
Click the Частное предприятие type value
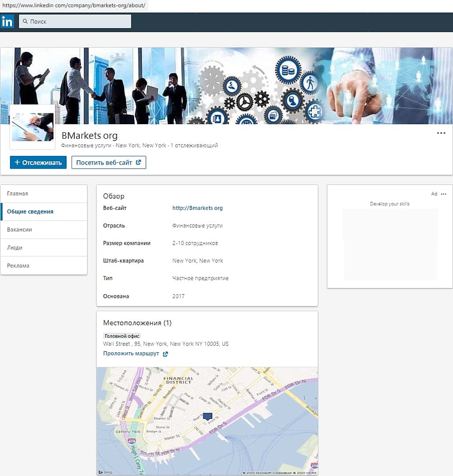(201, 278)
